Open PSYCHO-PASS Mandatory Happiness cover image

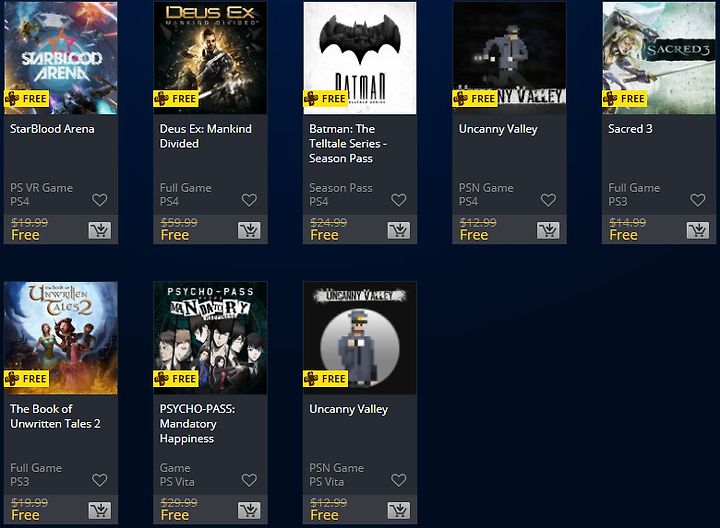[210, 338]
